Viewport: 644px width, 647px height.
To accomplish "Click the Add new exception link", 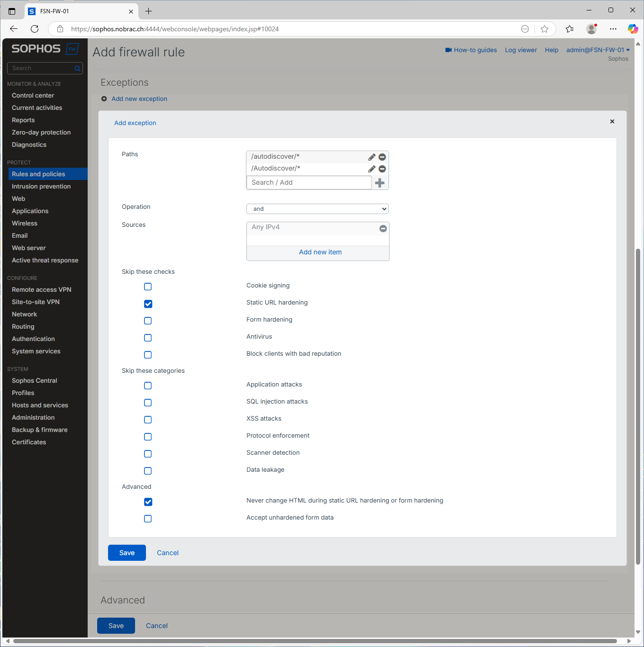I will click(139, 99).
